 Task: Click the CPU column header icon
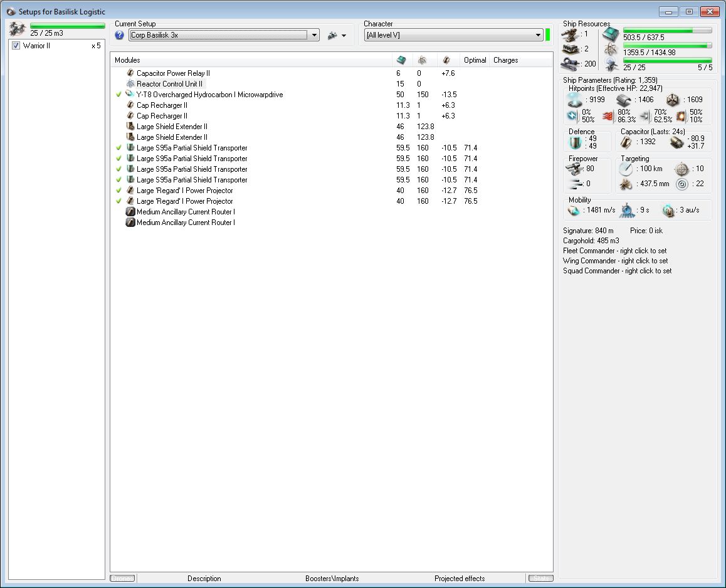click(401, 60)
